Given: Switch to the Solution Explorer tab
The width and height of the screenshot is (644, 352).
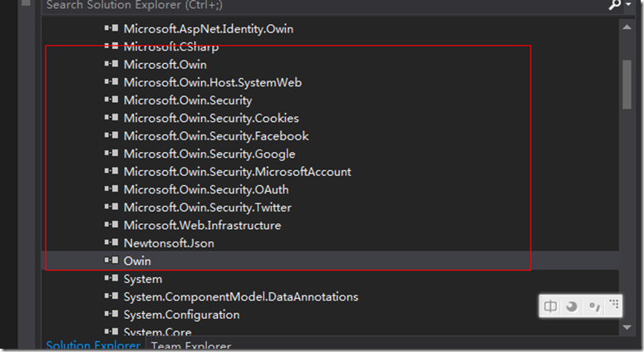Looking at the screenshot, I should [x=92, y=345].
